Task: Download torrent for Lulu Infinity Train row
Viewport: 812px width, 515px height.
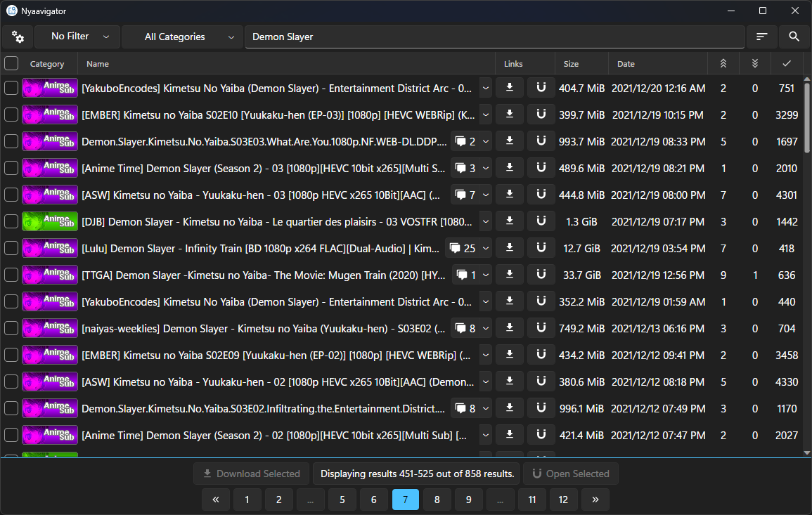Action: [510, 249]
